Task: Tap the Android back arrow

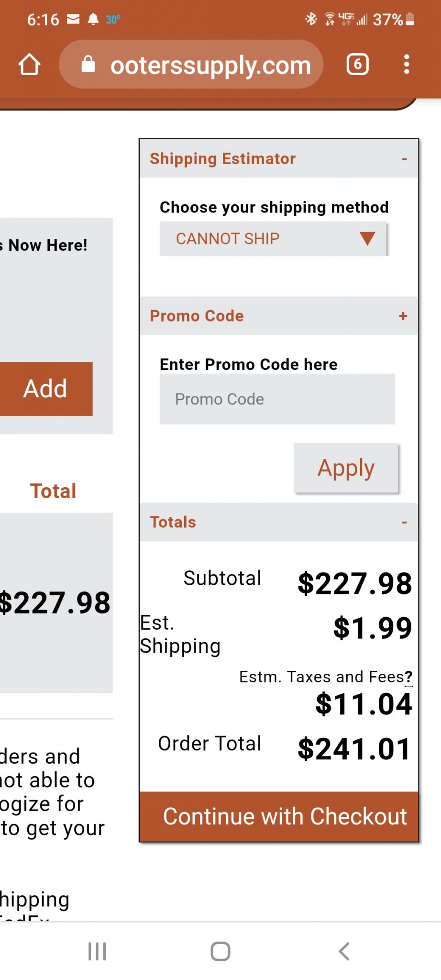Action: click(x=344, y=951)
